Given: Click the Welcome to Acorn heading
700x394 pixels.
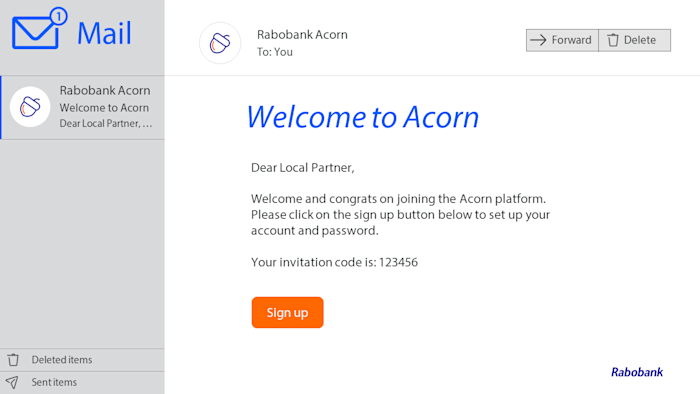Looking at the screenshot, I should [362, 117].
